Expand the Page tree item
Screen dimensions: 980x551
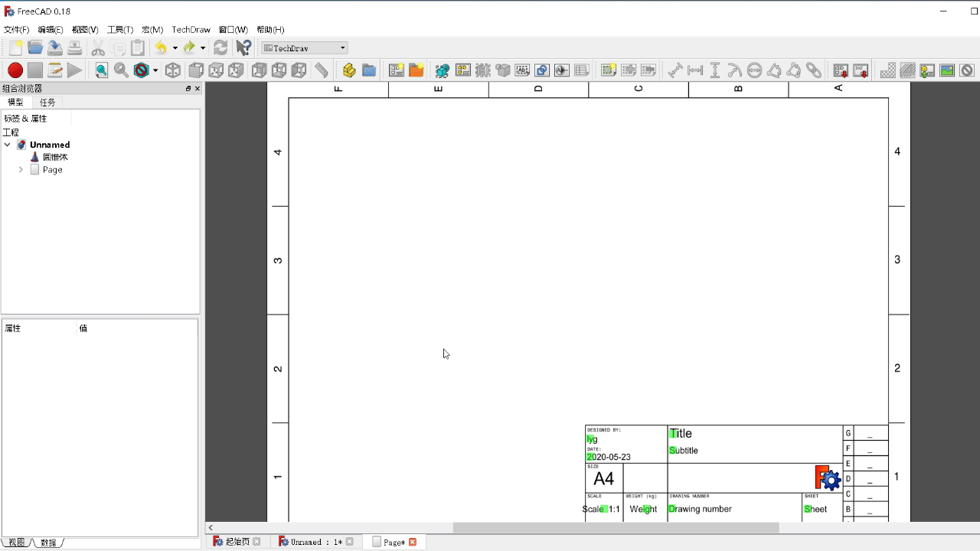[21, 170]
